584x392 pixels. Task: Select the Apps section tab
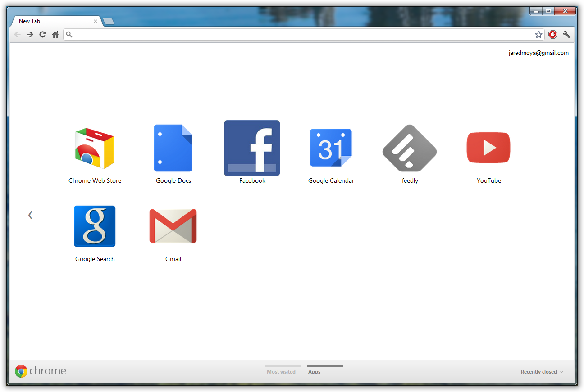[x=324, y=370]
